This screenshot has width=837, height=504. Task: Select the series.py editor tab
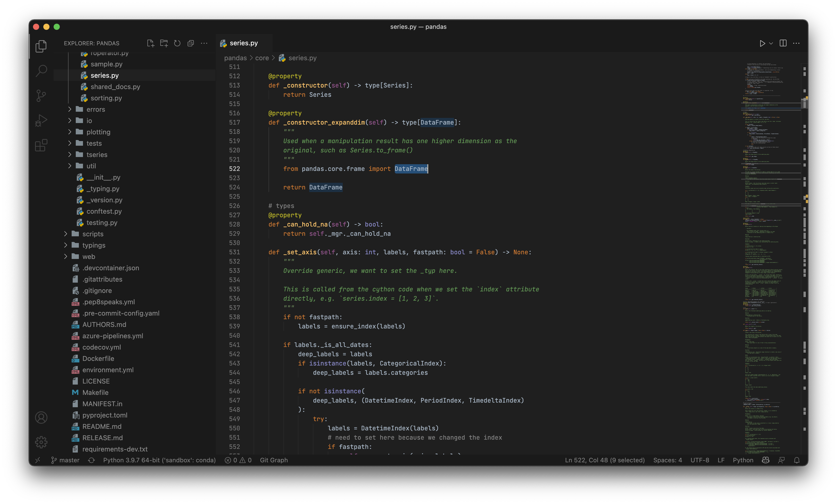click(x=243, y=43)
